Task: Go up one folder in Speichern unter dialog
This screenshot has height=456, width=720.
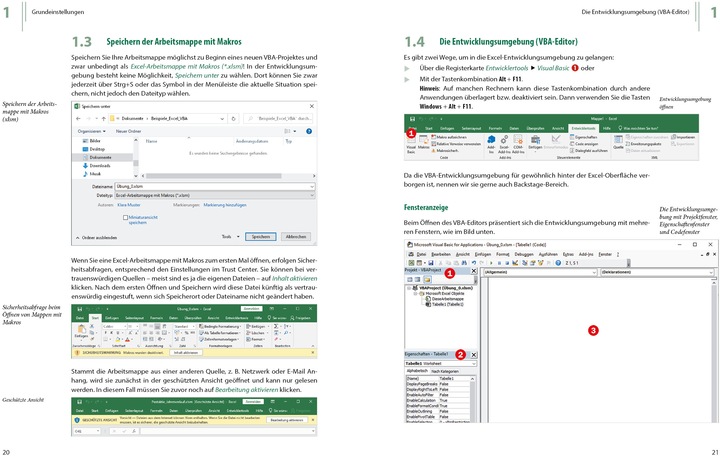Action: tap(104, 118)
